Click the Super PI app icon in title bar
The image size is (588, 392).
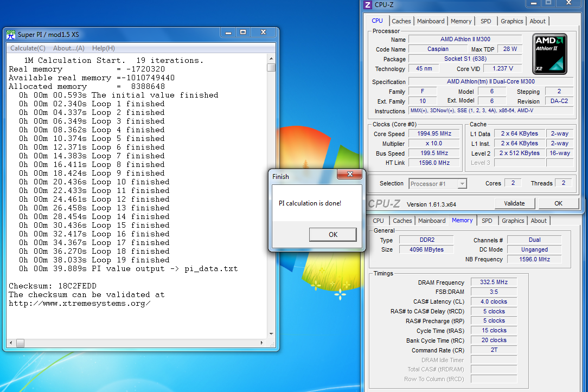point(11,35)
